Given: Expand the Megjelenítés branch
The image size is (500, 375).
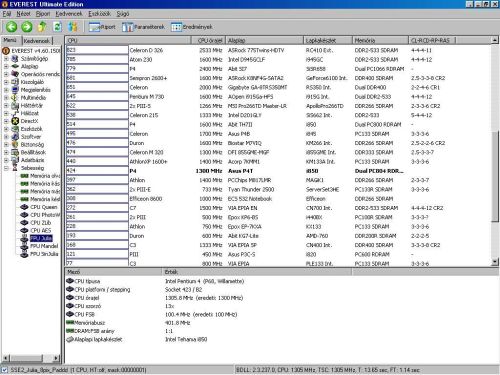Looking at the screenshot, I should (6, 90).
